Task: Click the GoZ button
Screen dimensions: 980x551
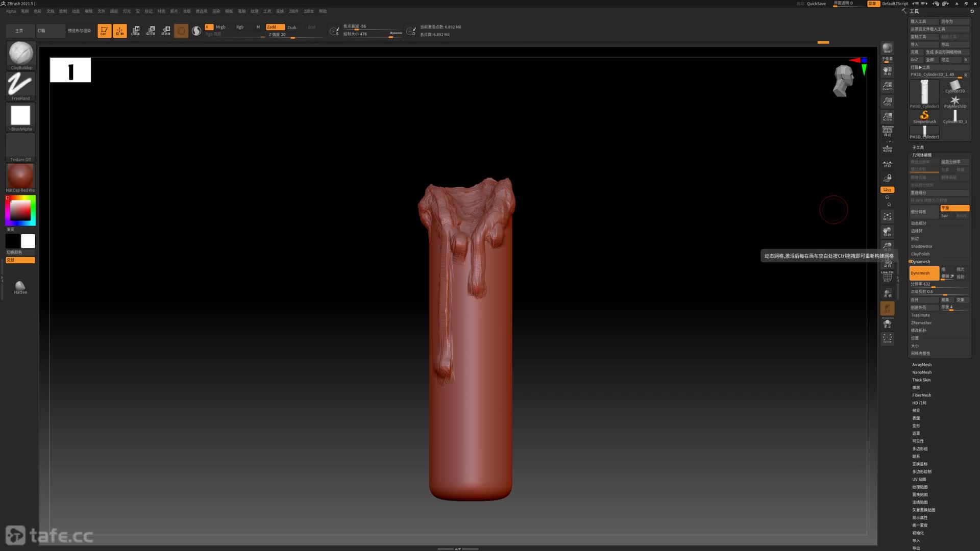Action: [x=916, y=60]
